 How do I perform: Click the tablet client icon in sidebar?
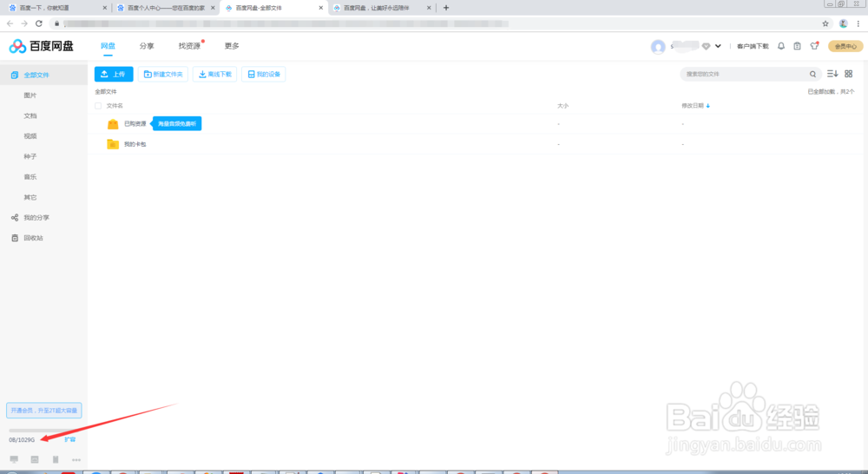pos(35,459)
